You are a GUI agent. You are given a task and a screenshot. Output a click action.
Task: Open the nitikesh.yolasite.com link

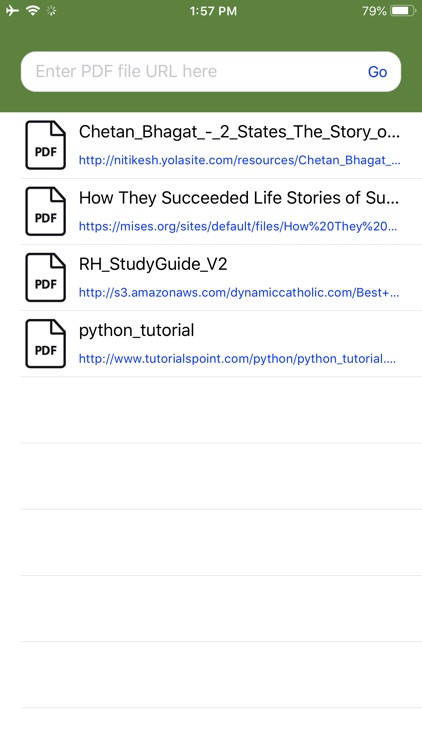click(239, 160)
